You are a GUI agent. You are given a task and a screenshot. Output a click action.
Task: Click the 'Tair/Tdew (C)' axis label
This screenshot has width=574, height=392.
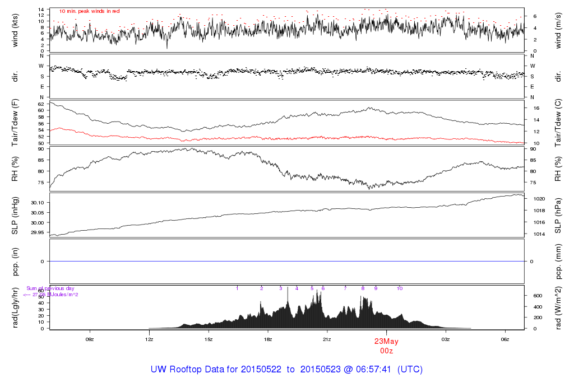(x=558, y=123)
